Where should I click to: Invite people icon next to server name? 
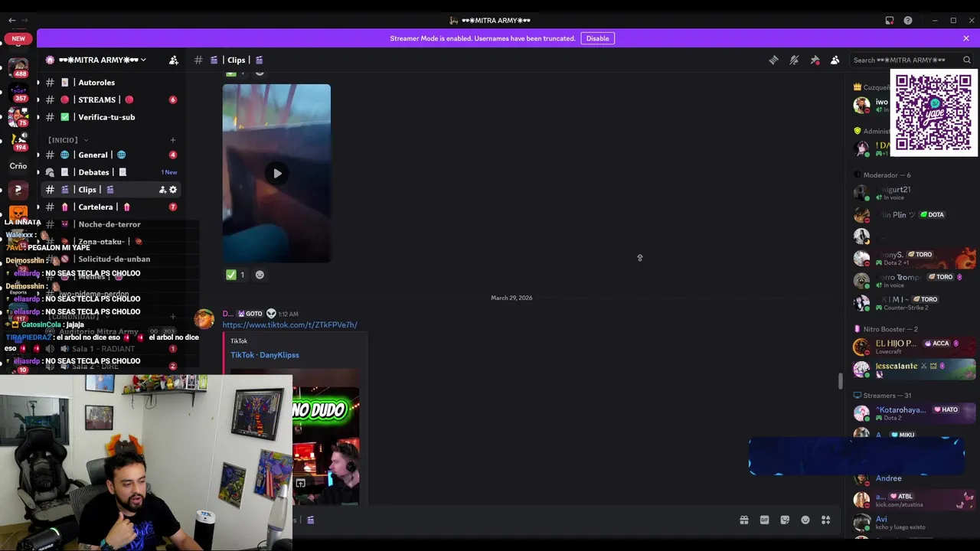[x=174, y=60]
